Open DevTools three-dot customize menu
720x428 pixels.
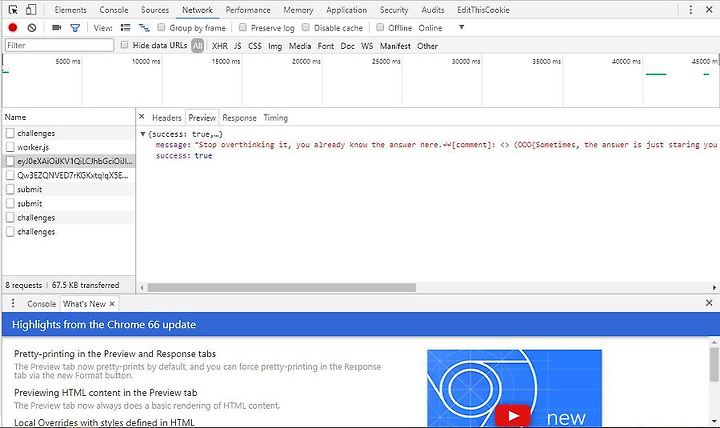tap(691, 10)
